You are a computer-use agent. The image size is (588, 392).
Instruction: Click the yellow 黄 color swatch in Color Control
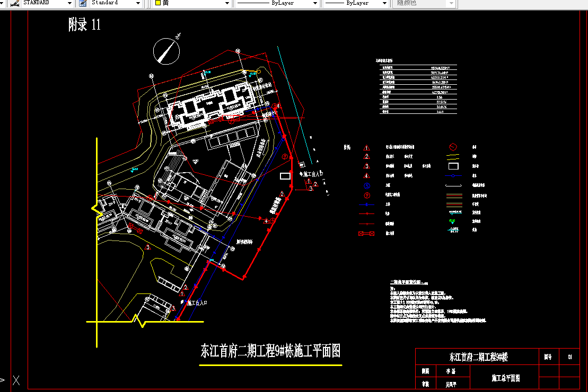point(158,3)
